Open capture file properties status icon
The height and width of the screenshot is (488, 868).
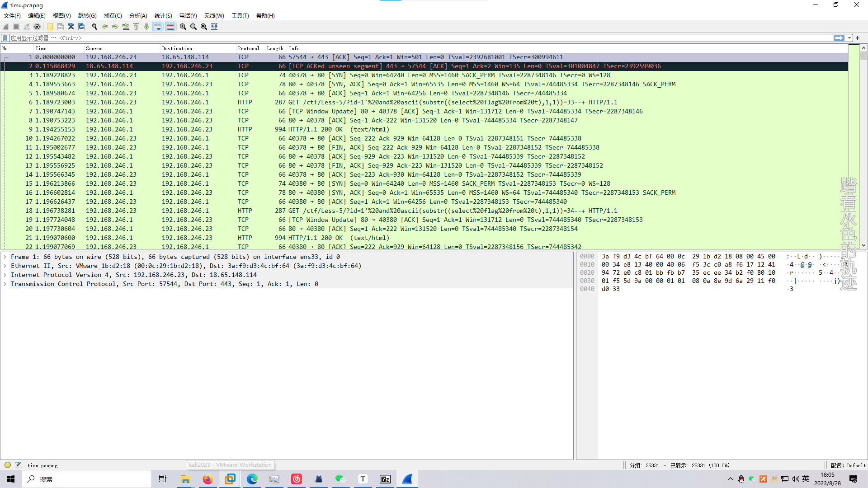18,465
